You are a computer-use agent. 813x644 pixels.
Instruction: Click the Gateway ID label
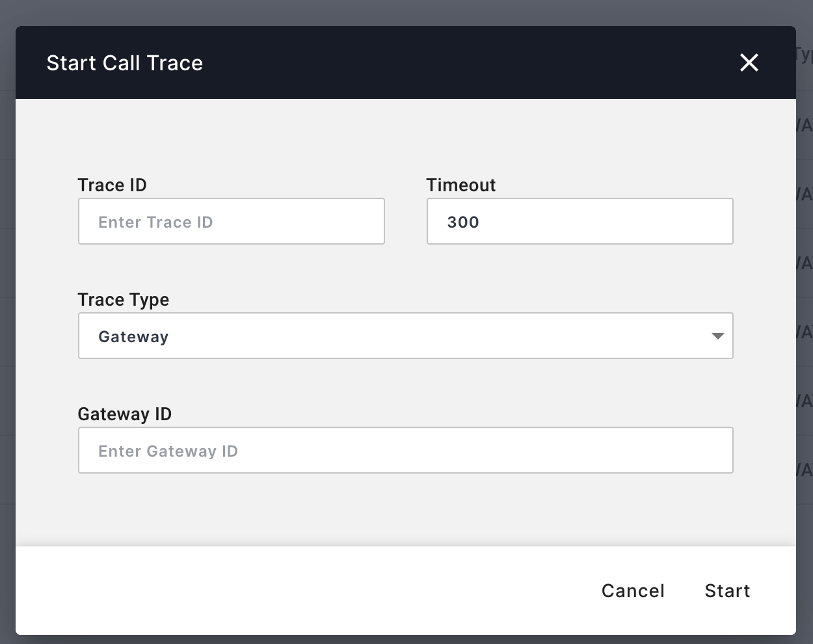(x=125, y=414)
